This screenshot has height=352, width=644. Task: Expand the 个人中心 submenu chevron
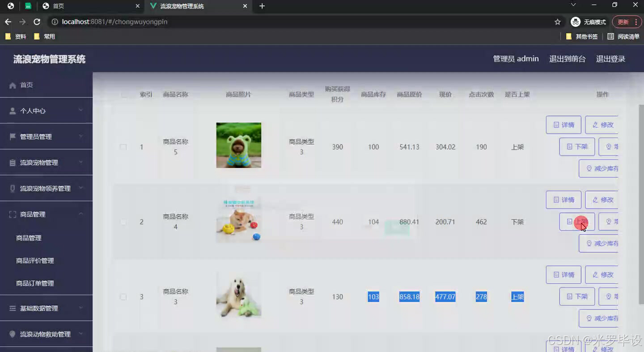80,110
